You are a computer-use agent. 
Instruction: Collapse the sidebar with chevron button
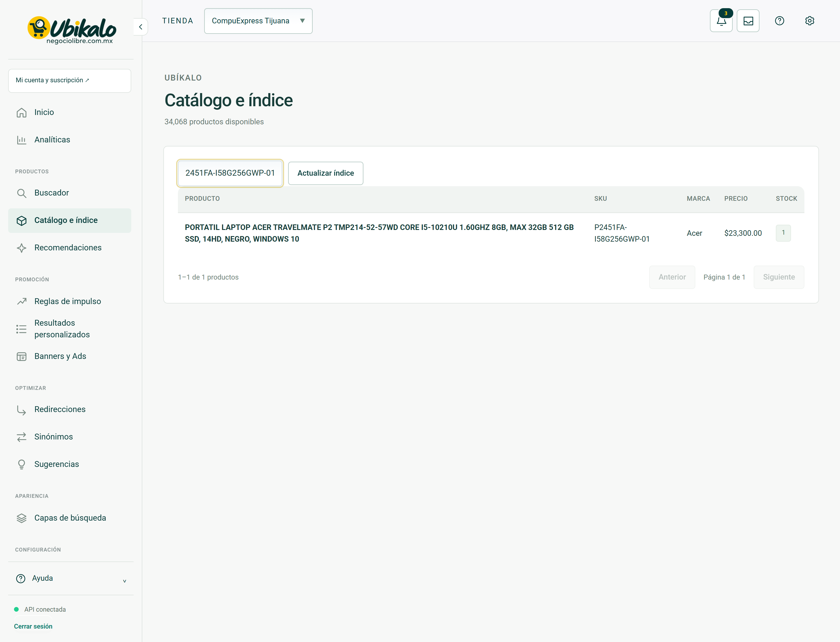[141, 27]
